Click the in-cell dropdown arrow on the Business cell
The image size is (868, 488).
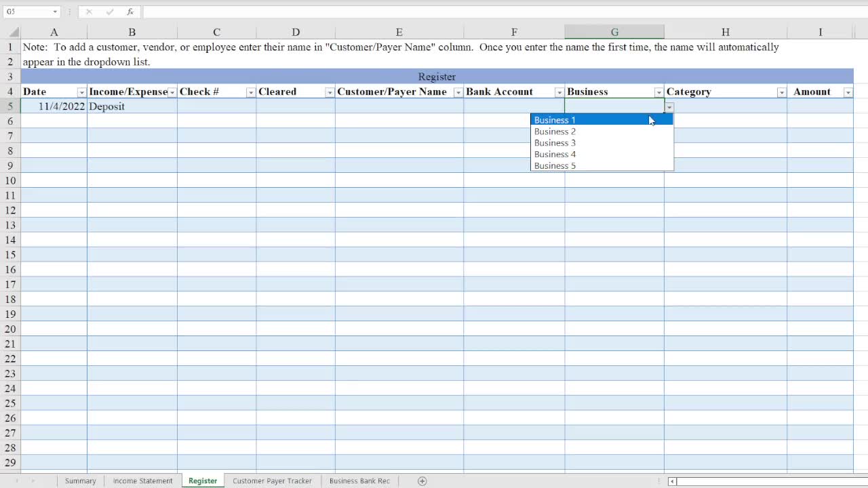[x=669, y=107]
